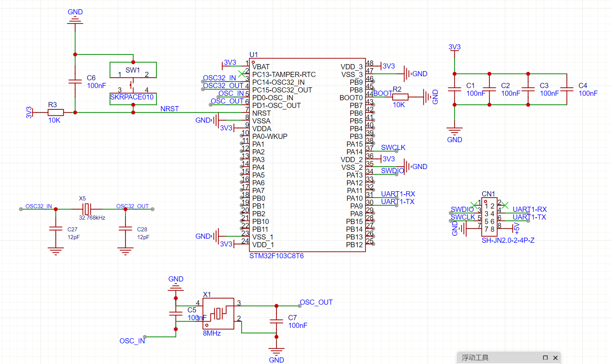Click the UART1-RX label beside CN1
This screenshot has height=364, width=611.
coord(530,209)
